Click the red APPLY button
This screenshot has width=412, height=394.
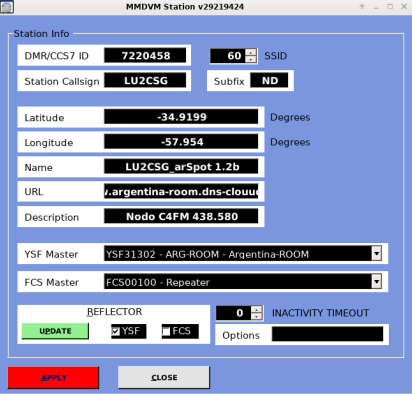pos(53,378)
